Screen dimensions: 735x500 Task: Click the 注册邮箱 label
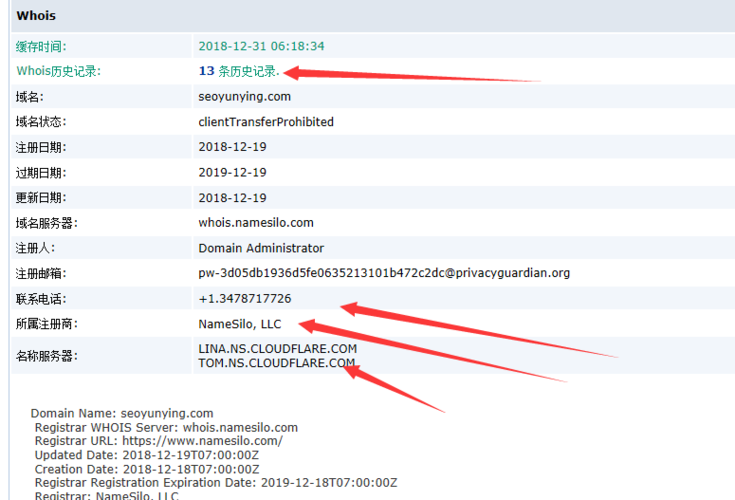pyautogui.click(x=41, y=274)
